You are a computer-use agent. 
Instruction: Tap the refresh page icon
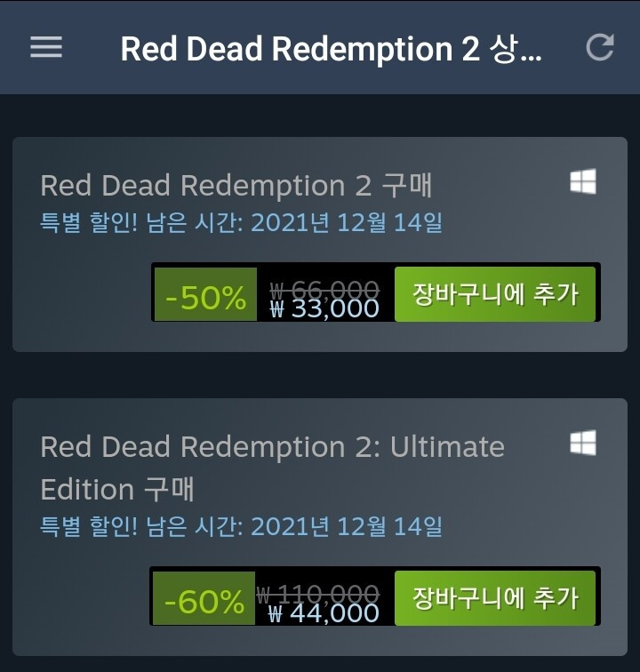(x=600, y=47)
